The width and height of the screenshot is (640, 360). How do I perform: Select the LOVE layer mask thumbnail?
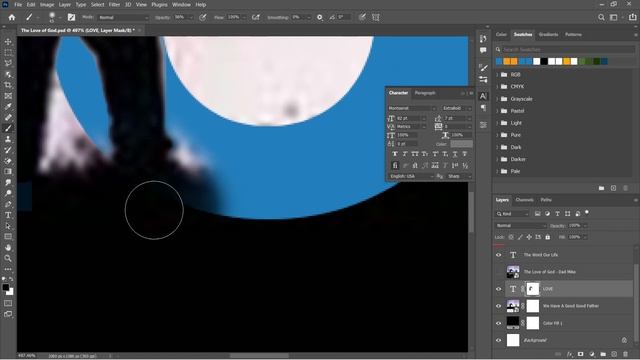533,289
